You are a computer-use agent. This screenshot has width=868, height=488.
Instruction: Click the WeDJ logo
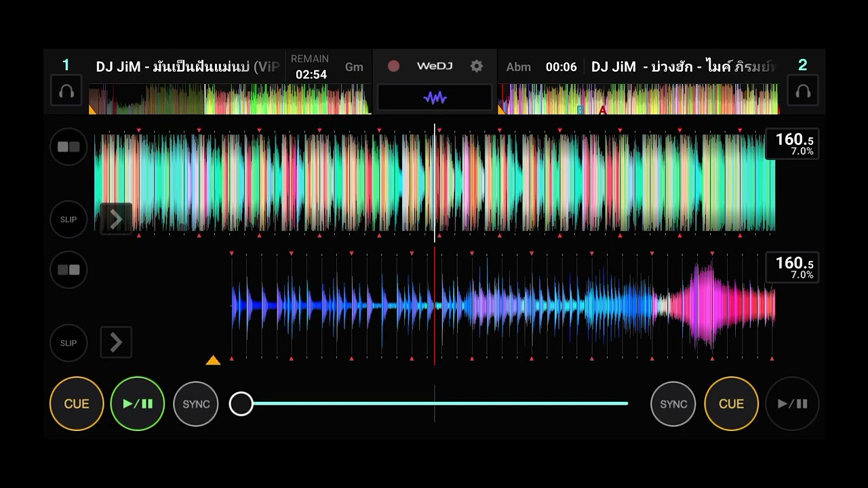(435, 66)
